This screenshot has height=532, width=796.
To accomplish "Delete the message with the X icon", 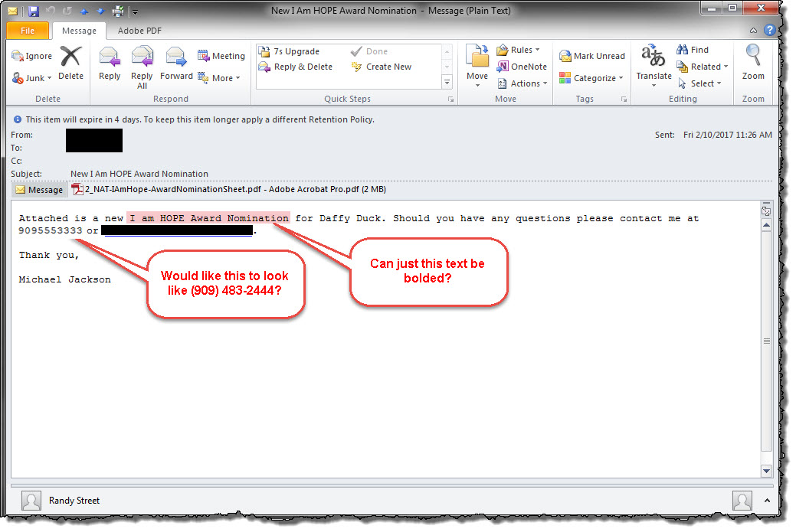I will click(70, 63).
